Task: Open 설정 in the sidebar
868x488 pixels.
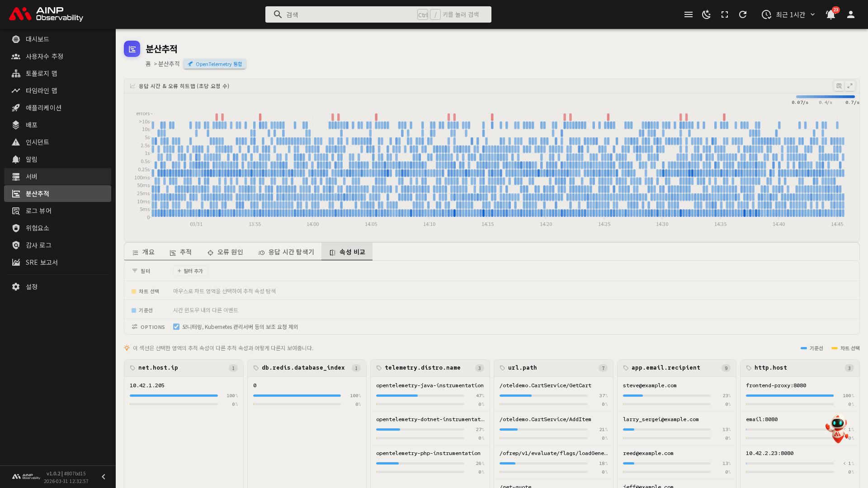Action: coord(32,286)
